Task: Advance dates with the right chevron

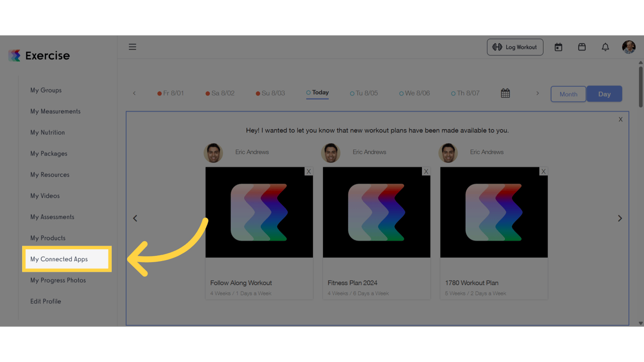Action: click(x=537, y=93)
